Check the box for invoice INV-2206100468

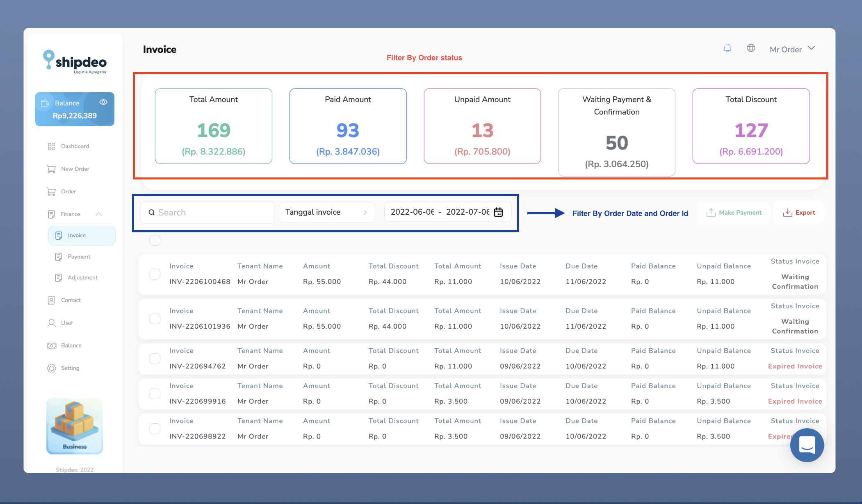tap(155, 274)
